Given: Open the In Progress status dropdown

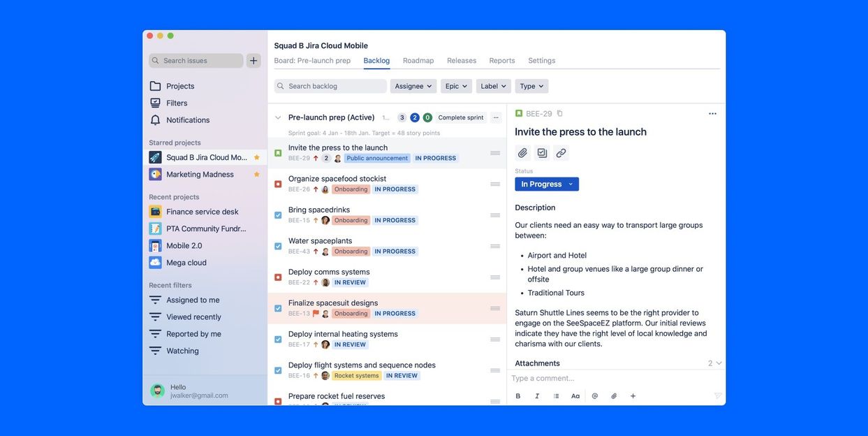Looking at the screenshot, I should coord(547,184).
